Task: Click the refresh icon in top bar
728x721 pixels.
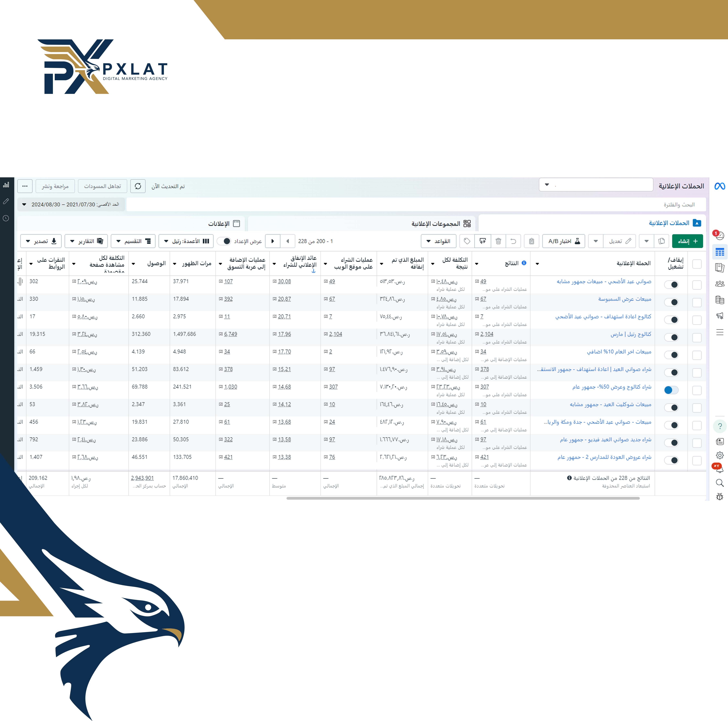Action: coord(138,186)
